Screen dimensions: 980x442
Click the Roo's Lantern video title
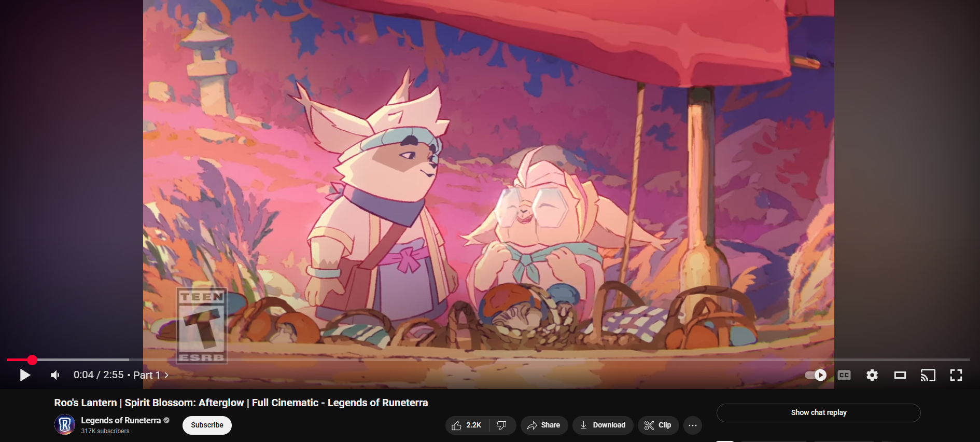point(241,403)
